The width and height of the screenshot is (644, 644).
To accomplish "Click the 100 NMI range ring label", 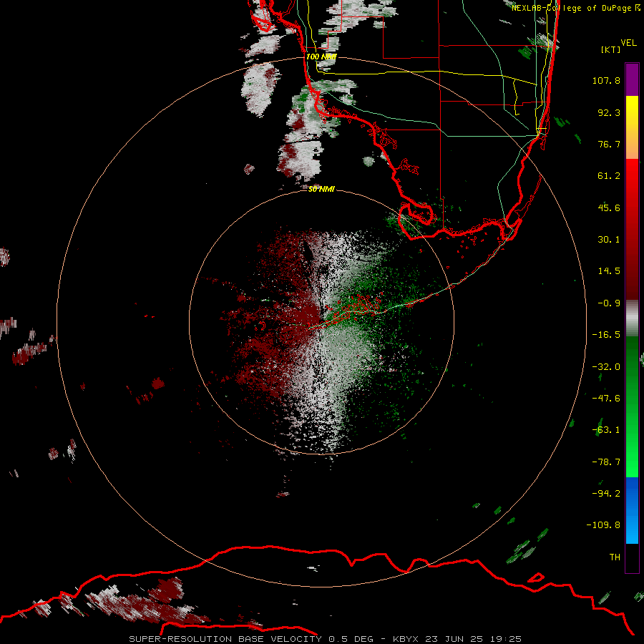I will tap(321, 57).
